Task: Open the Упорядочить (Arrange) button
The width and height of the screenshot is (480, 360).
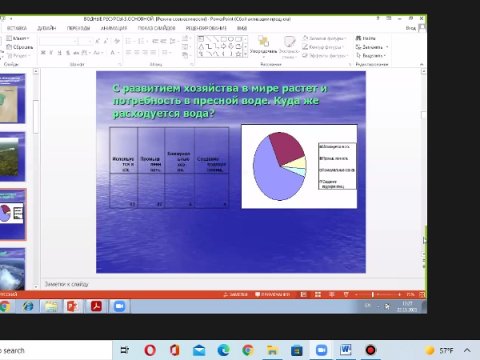Action: tap(263, 46)
